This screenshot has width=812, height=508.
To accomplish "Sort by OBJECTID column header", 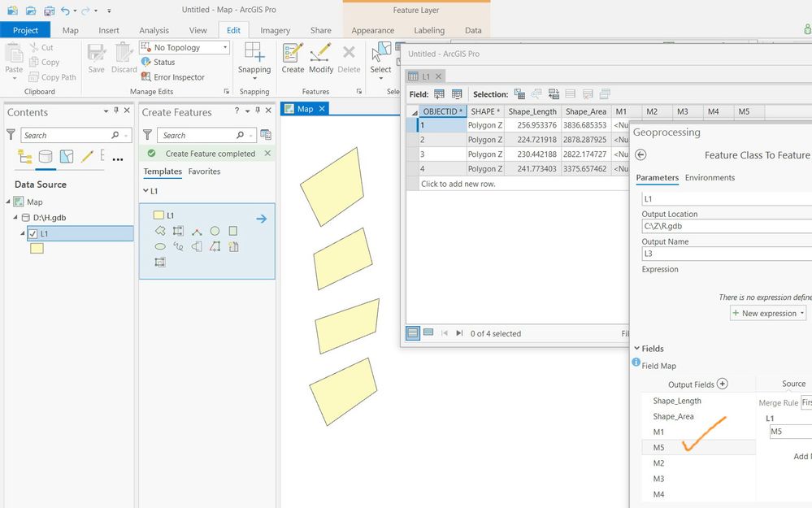I will click(x=442, y=111).
